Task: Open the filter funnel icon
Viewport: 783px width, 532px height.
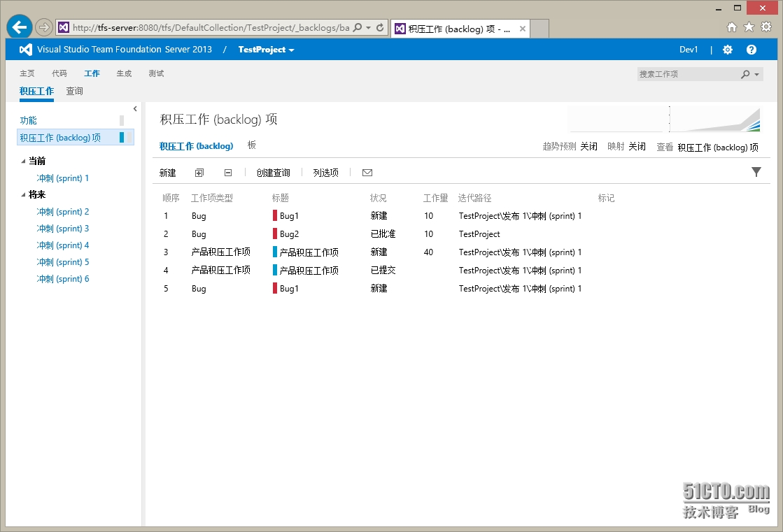Action: 756,172
